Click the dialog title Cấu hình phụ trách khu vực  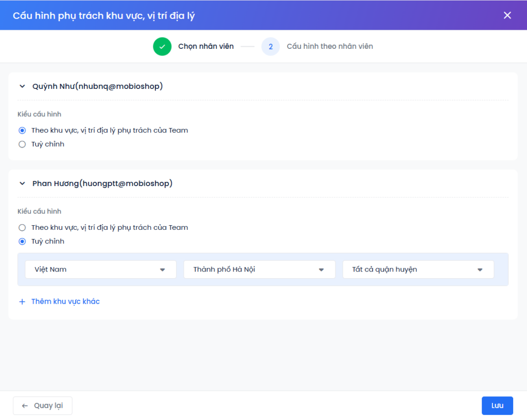tap(104, 16)
